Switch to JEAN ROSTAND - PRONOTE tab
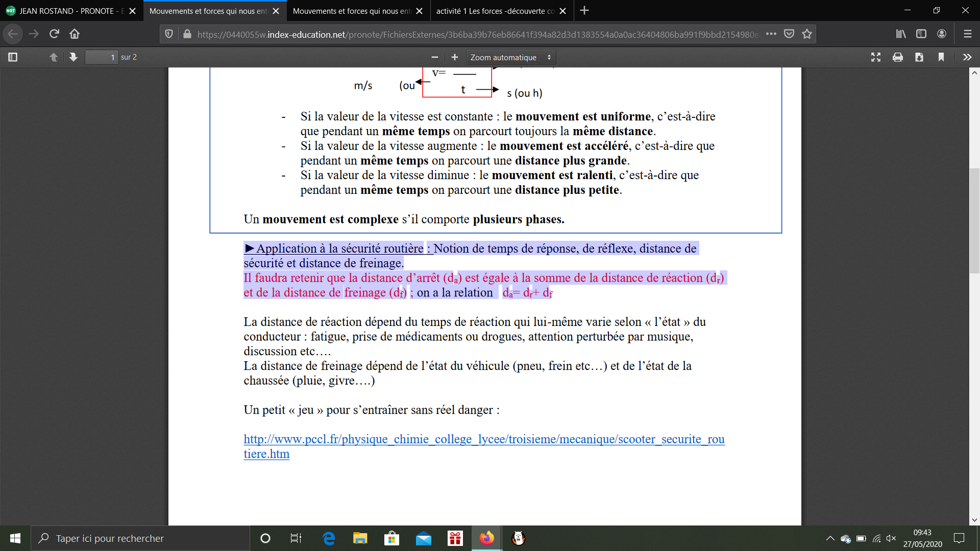980x551 pixels. tap(66, 11)
